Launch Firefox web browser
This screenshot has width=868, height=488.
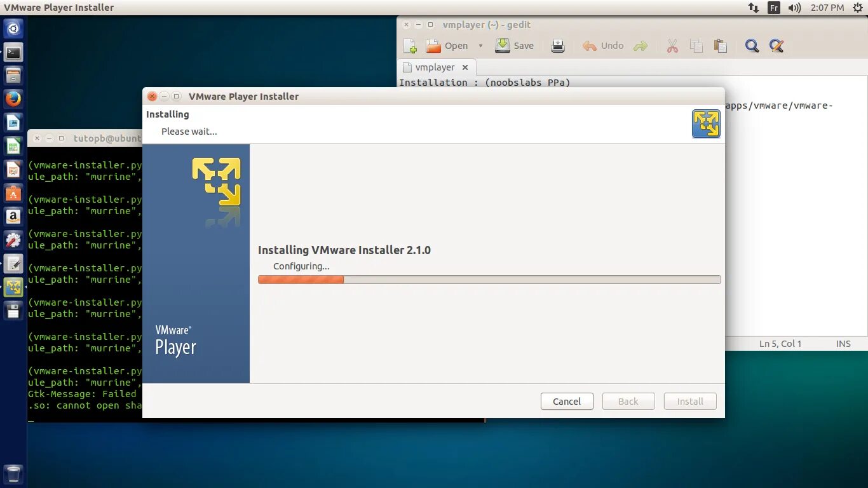point(13,99)
